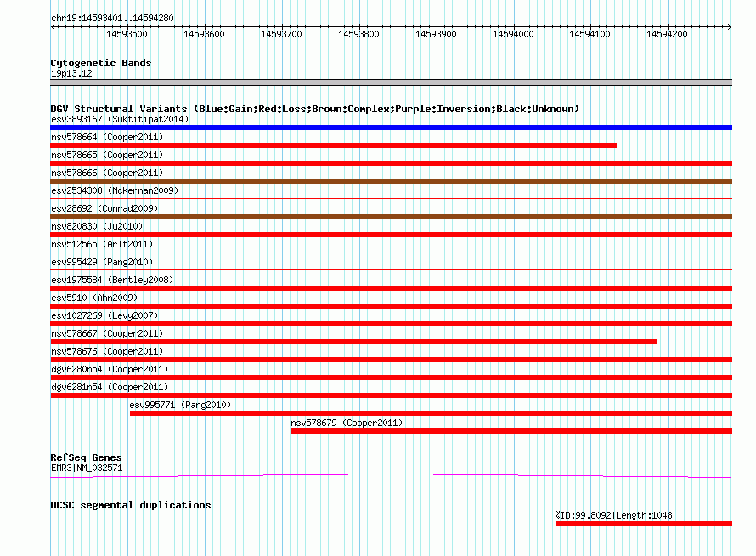The image size is (756, 556).
Task: Click ruler position 14593900
Action: (x=436, y=34)
